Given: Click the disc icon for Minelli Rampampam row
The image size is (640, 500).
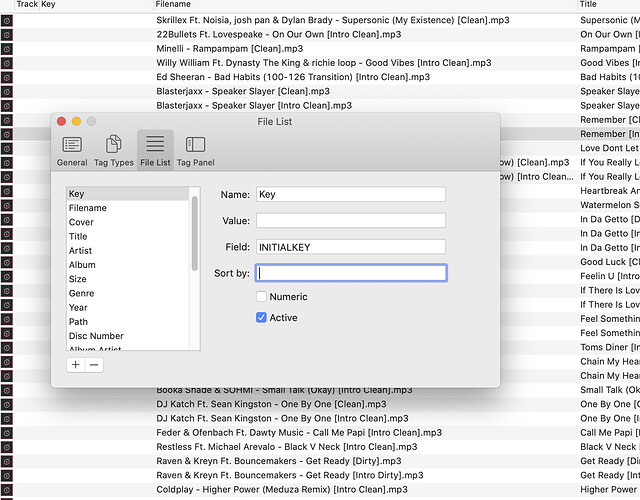Looking at the screenshot, I should pyautogui.click(x=7, y=49).
